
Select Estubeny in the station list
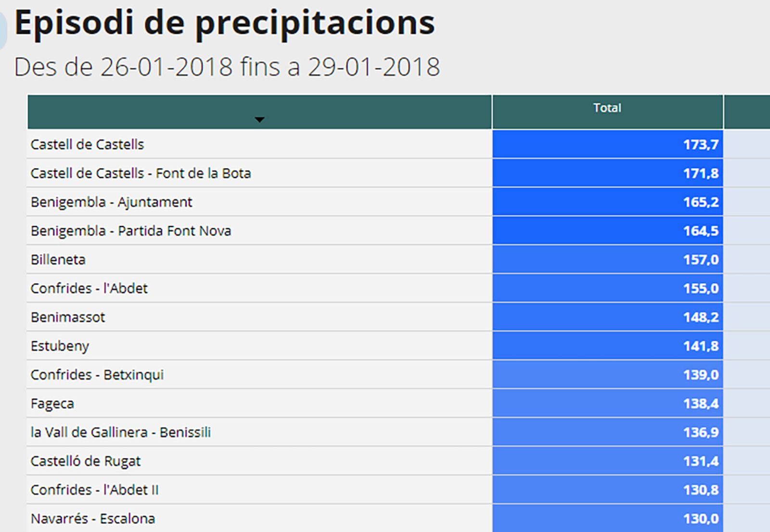pyautogui.click(x=60, y=346)
